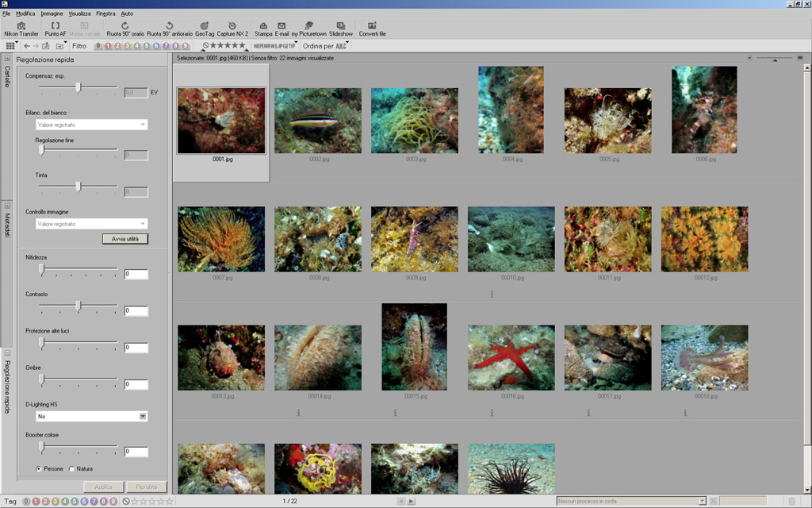The width and height of the screenshot is (812, 508).
Task: Select the Persone radio button
Action: pyautogui.click(x=39, y=468)
